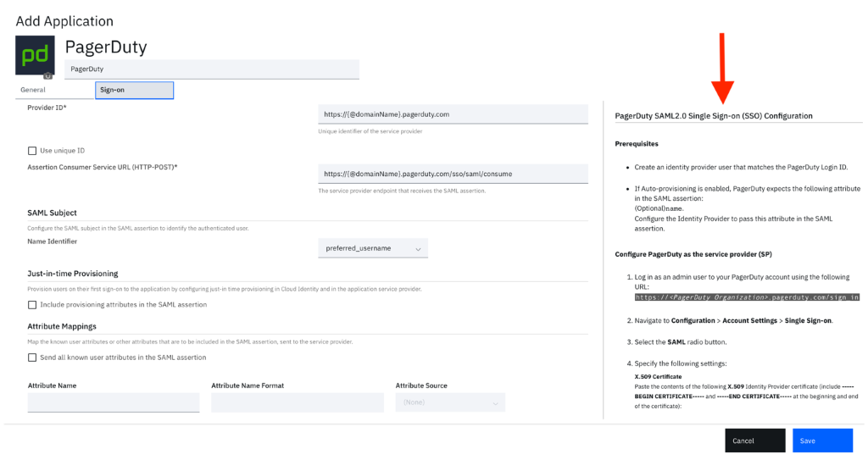The image size is (868, 460).
Task: Click the Just-in-time Provisioning heading
Action: (73, 274)
